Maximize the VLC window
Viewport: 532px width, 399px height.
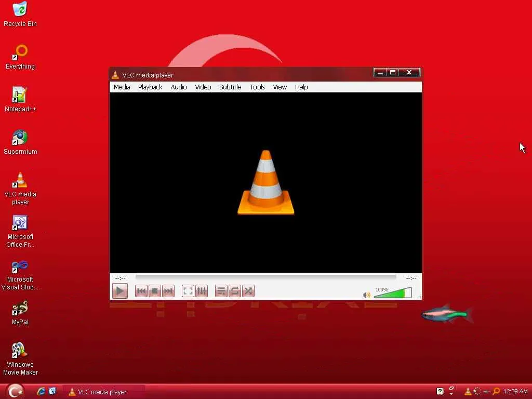pos(393,73)
